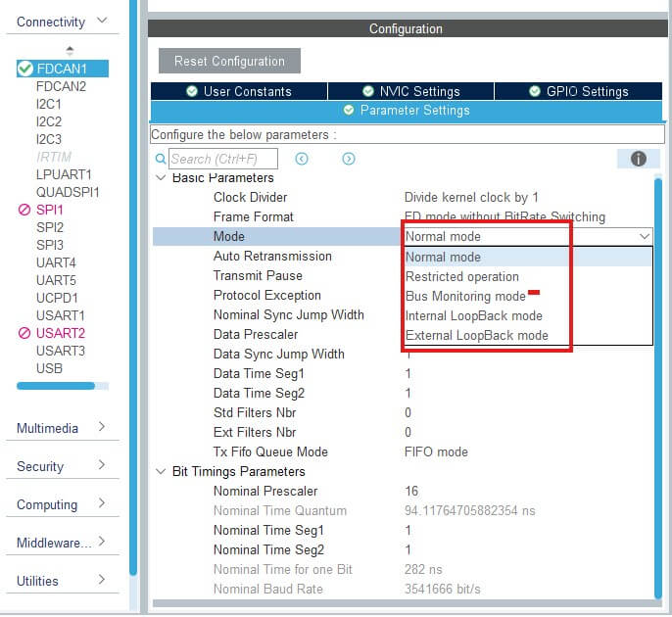Choose Internal LoopBack mode option
The height and width of the screenshot is (617, 672).
(474, 315)
